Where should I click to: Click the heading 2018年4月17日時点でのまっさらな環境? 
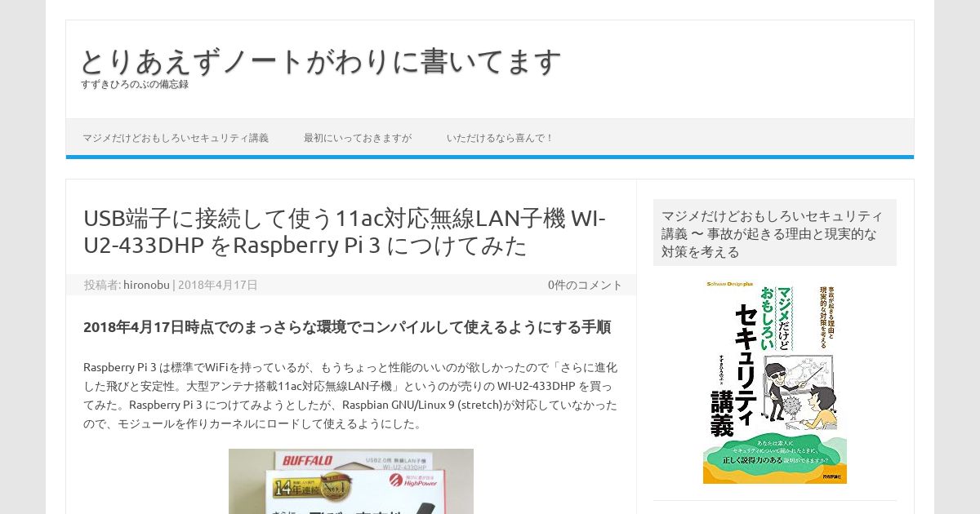347,327
